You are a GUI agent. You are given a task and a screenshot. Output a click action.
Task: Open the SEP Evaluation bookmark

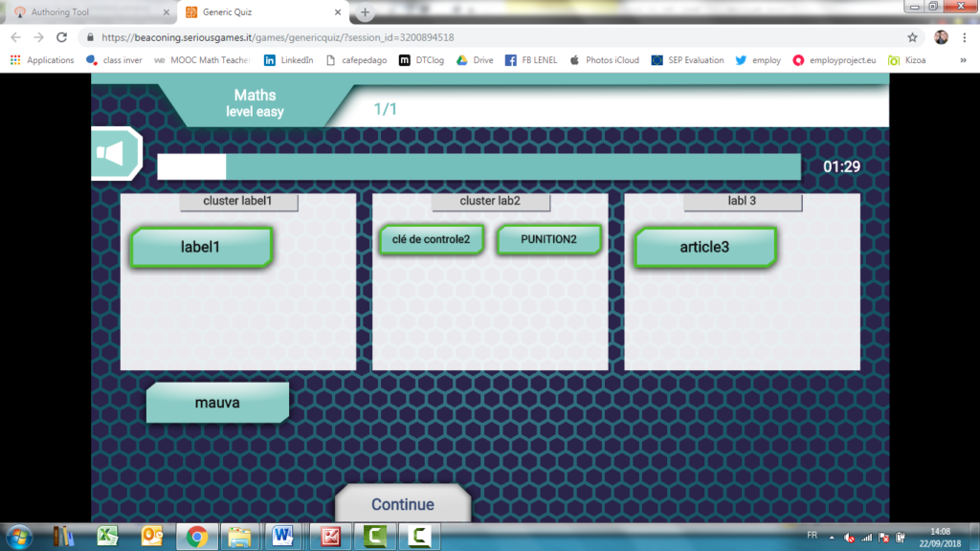[687, 60]
